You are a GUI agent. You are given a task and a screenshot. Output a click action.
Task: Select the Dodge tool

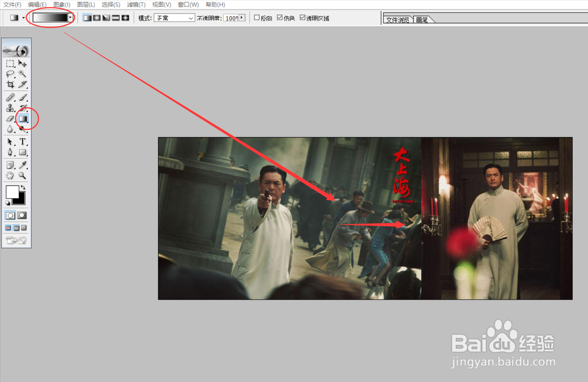(x=22, y=129)
